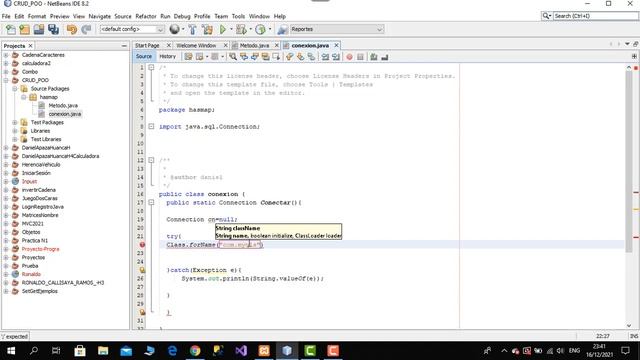Collapse the hasmap package node

24,97
